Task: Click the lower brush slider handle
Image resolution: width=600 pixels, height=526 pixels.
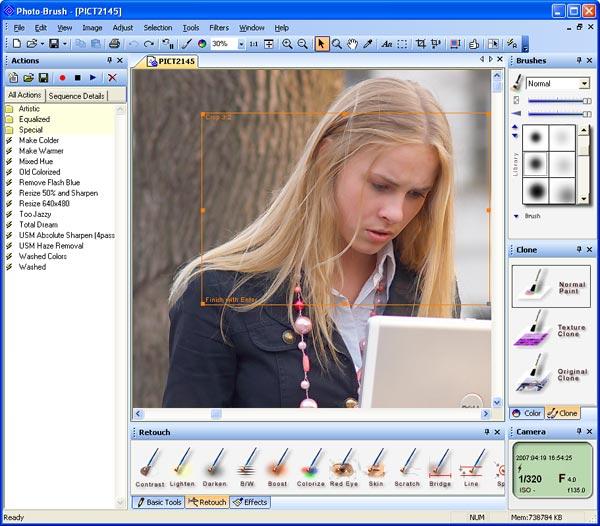Action: (586, 114)
